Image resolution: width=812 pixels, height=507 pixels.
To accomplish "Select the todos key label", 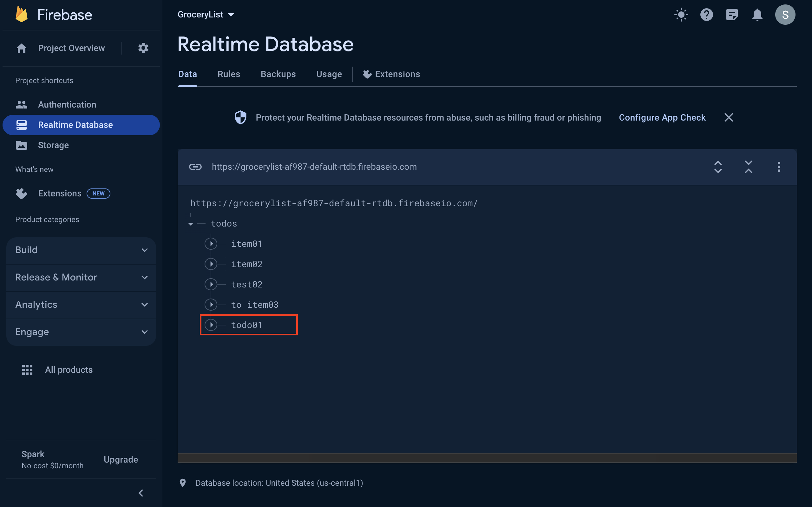I will click(x=224, y=224).
